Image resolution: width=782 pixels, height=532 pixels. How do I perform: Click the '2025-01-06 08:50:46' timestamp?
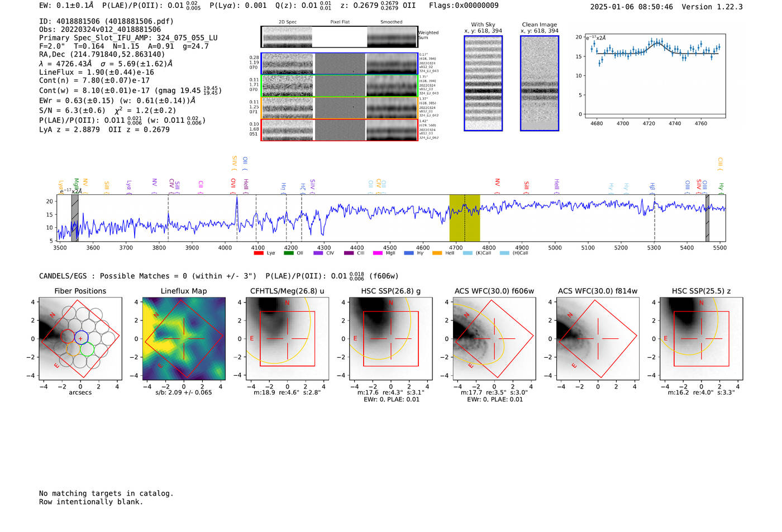pos(632,7)
